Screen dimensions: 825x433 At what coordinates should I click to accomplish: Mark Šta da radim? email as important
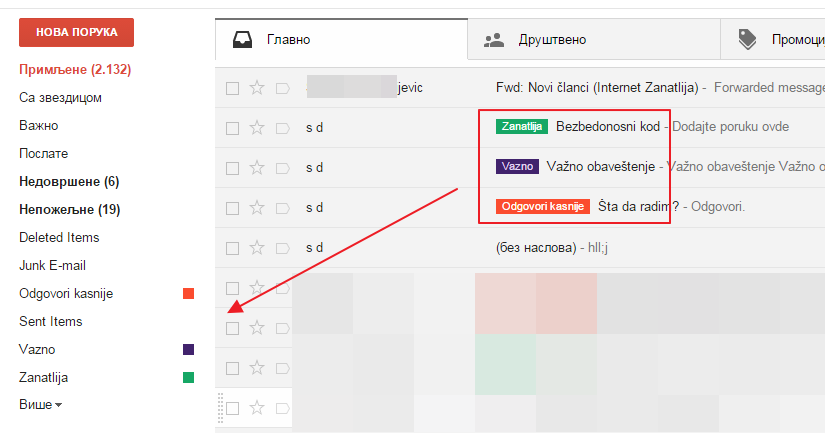pyautogui.click(x=283, y=208)
